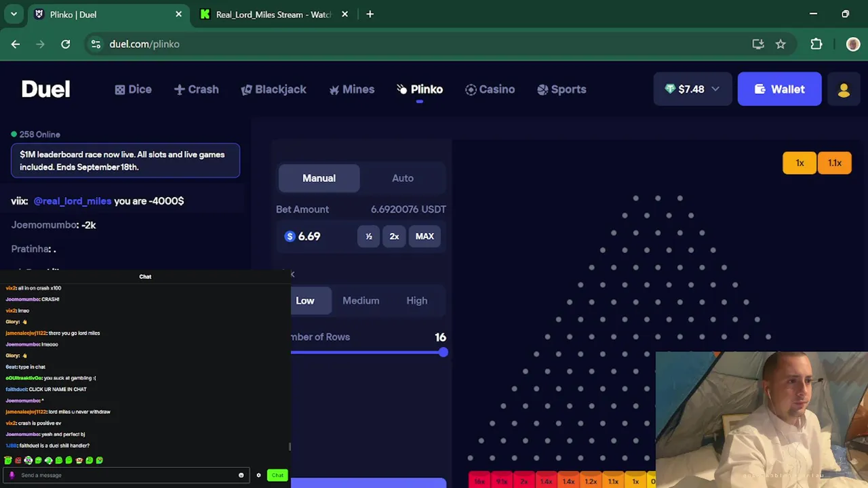Open the Crash game
Image resolution: width=868 pixels, height=488 pixels.
(x=196, y=89)
